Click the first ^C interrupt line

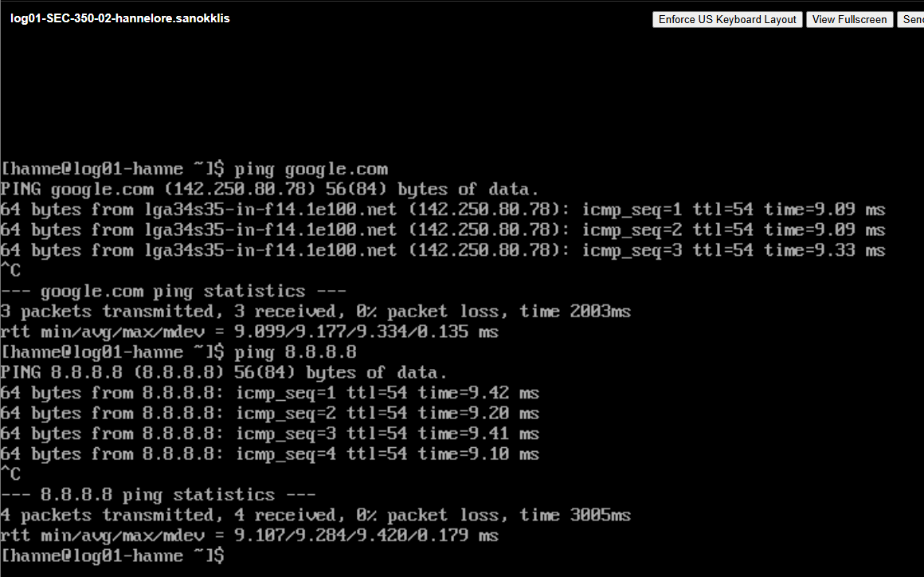(x=11, y=271)
